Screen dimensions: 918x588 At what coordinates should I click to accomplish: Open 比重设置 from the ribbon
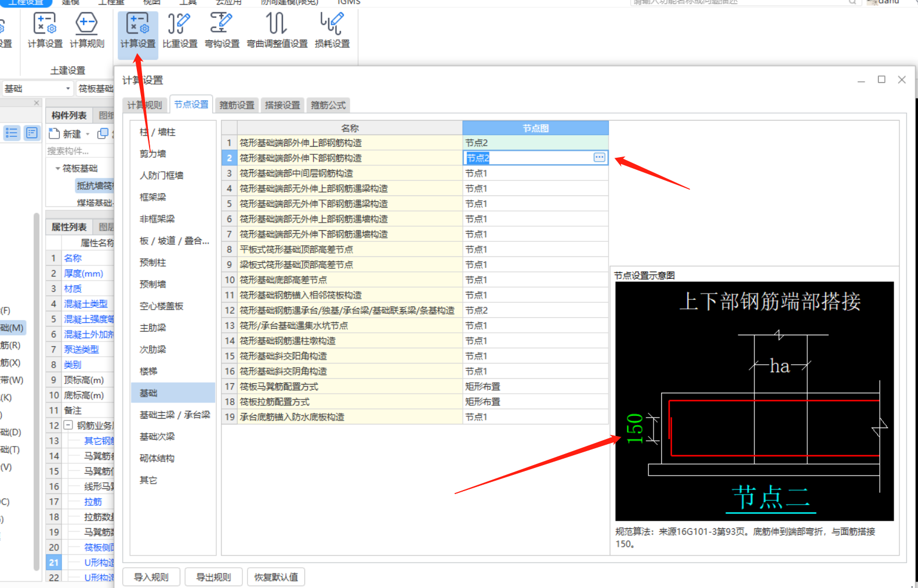pyautogui.click(x=180, y=31)
